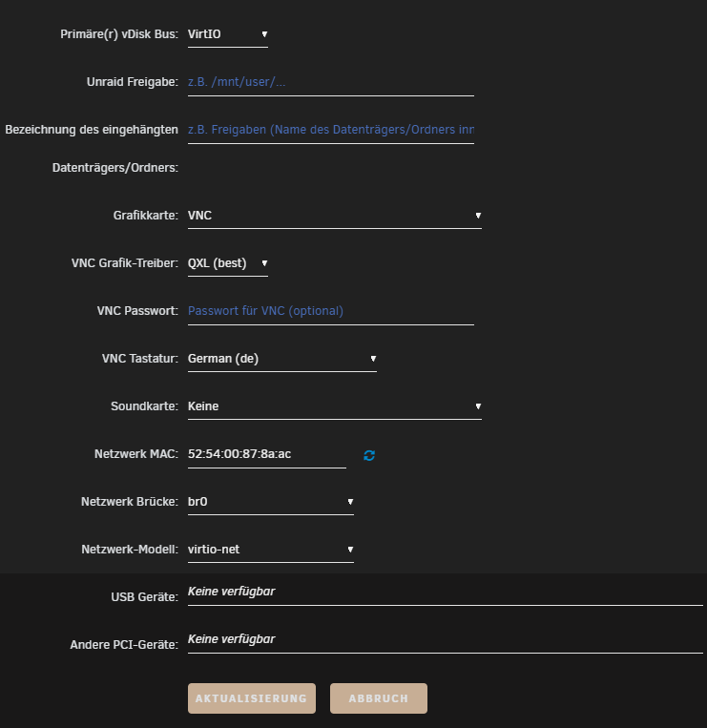
Task: Regenerate the network MAC address with refresh icon
Action: [x=369, y=455]
